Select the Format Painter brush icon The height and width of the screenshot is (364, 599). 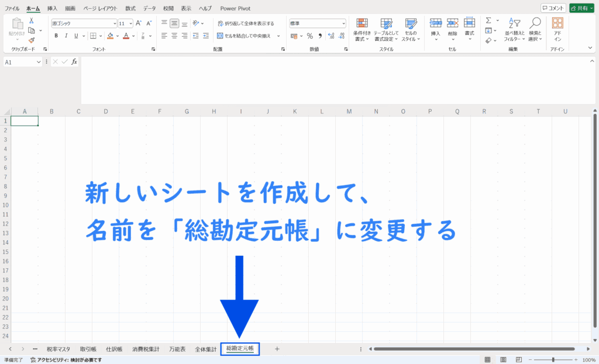tap(32, 40)
